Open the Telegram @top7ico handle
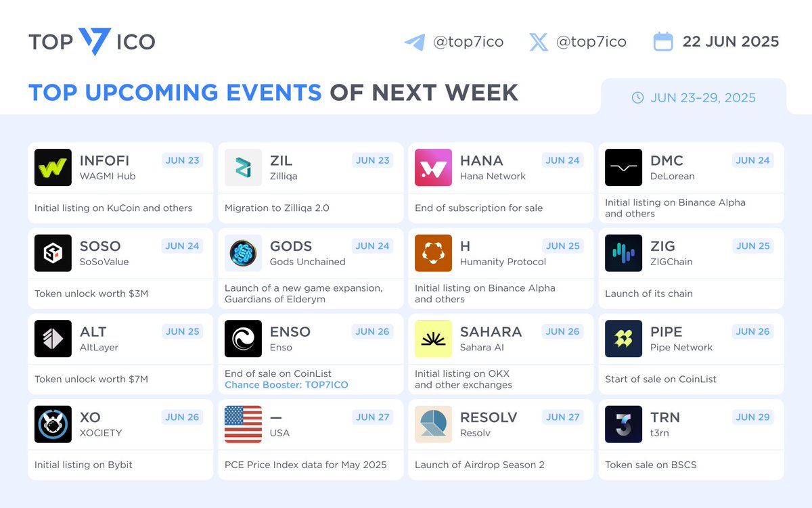This screenshot has width=812, height=508. click(x=468, y=42)
